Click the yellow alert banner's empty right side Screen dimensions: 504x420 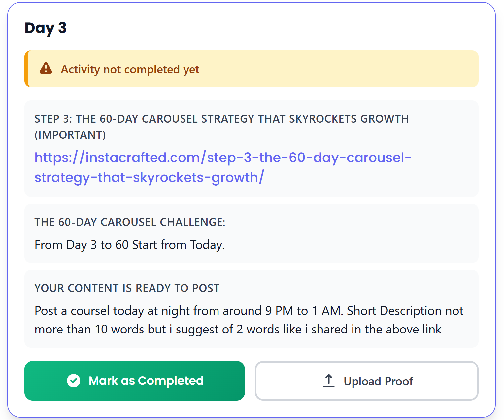point(363,69)
